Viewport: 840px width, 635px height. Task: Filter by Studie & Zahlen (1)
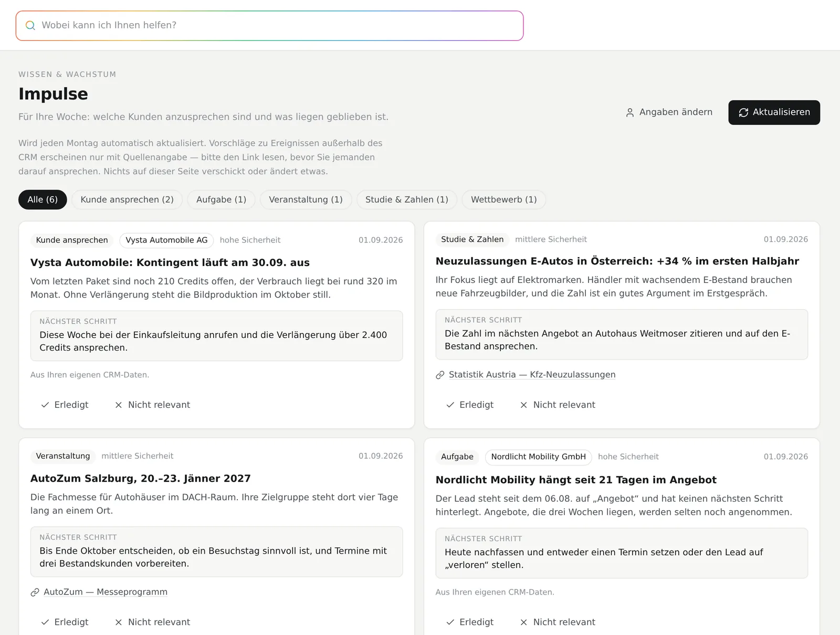point(407,199)
